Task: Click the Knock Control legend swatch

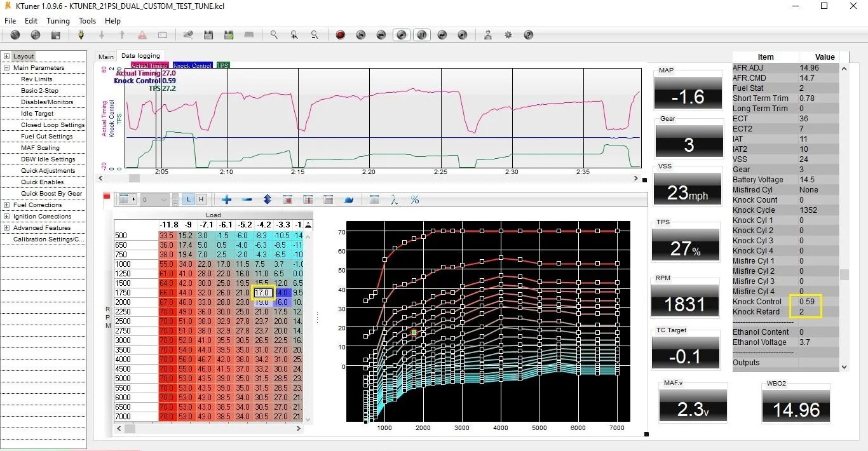Action: pyautogui.click(x=193, y=65)
